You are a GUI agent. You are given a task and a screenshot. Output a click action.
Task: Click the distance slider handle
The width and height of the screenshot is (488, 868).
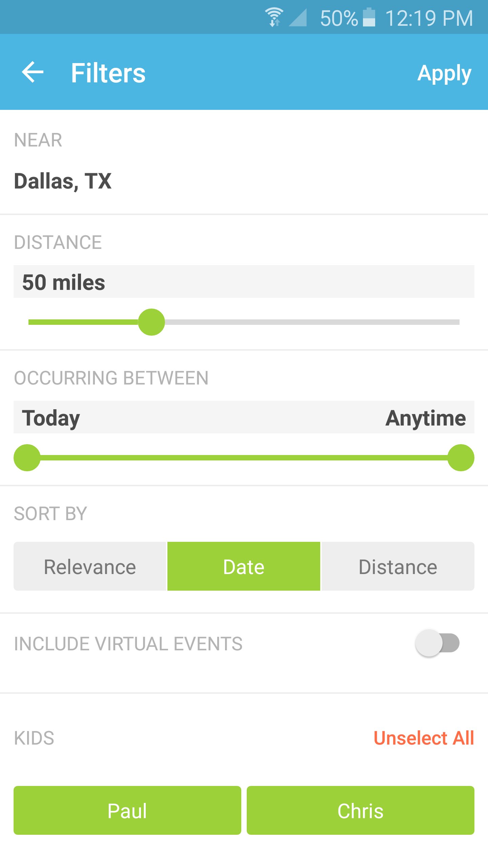click(151, 322)
